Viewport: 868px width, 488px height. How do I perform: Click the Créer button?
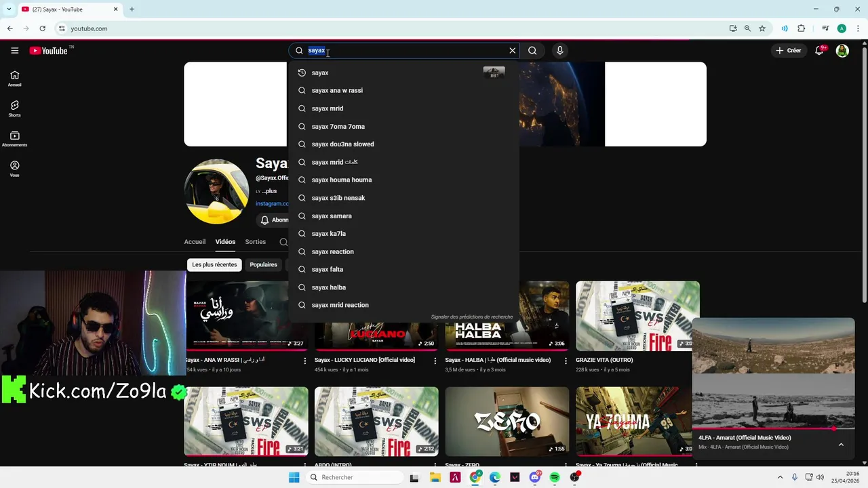coord(789,50)
